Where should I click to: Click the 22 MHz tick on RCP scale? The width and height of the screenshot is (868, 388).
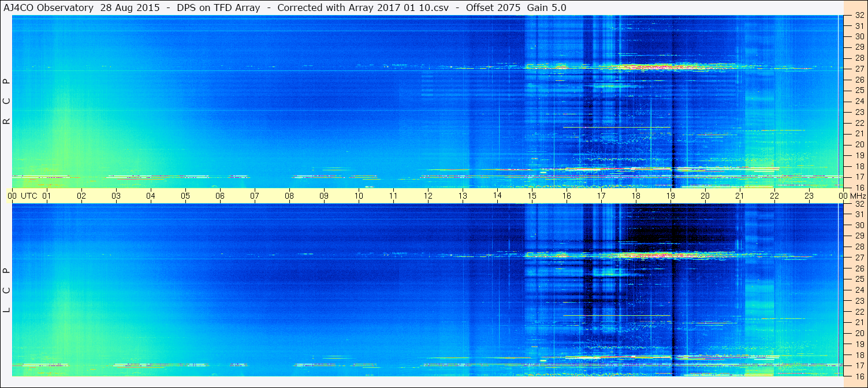pos(859,123)
